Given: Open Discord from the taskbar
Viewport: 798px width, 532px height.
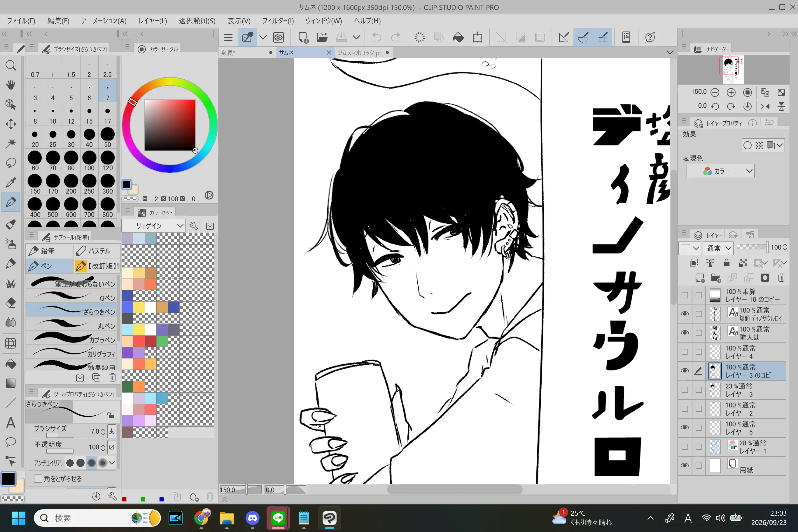Looking at the screenshot, I should coord(252,518).
